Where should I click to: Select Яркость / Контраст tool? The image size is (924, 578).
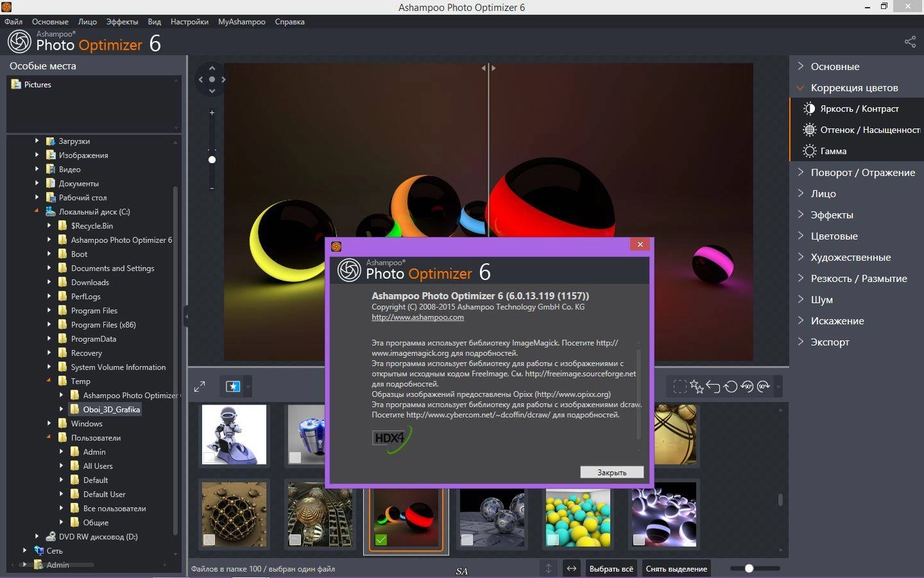(x=857, y=109)
